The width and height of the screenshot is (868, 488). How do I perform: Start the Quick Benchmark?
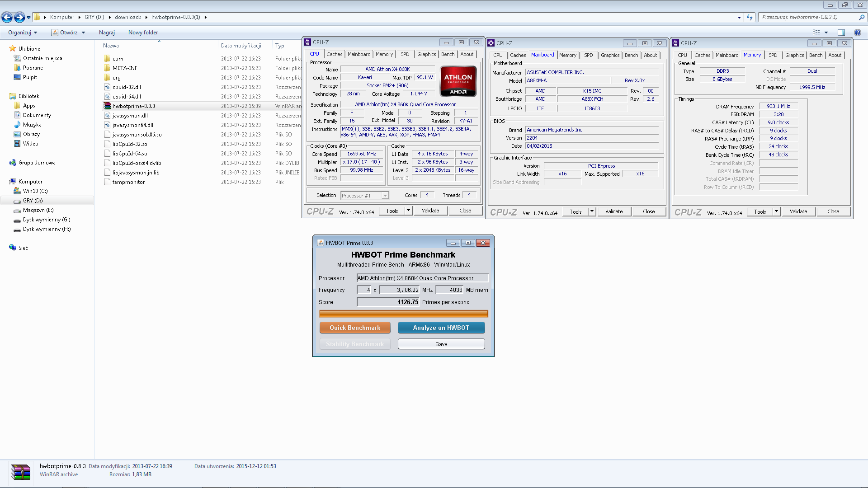point(355,328)
